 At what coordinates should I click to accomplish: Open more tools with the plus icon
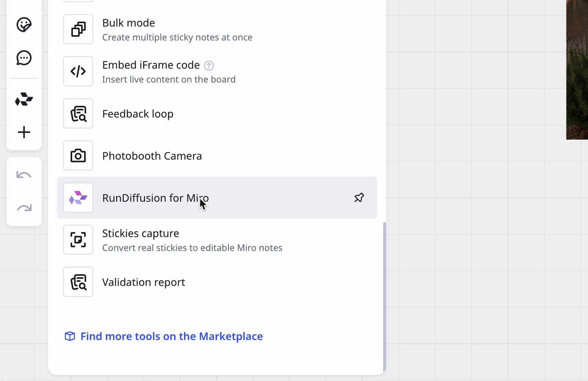(24, 132)
